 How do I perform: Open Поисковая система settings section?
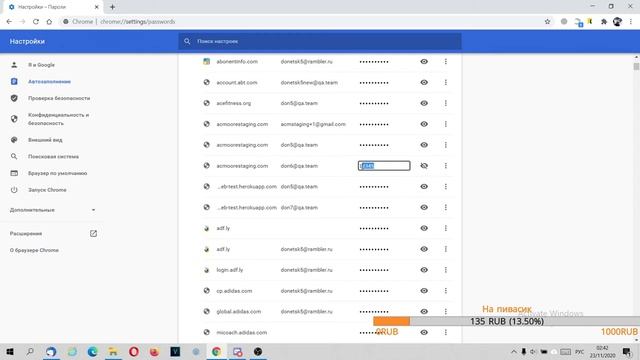coord(53,157)
